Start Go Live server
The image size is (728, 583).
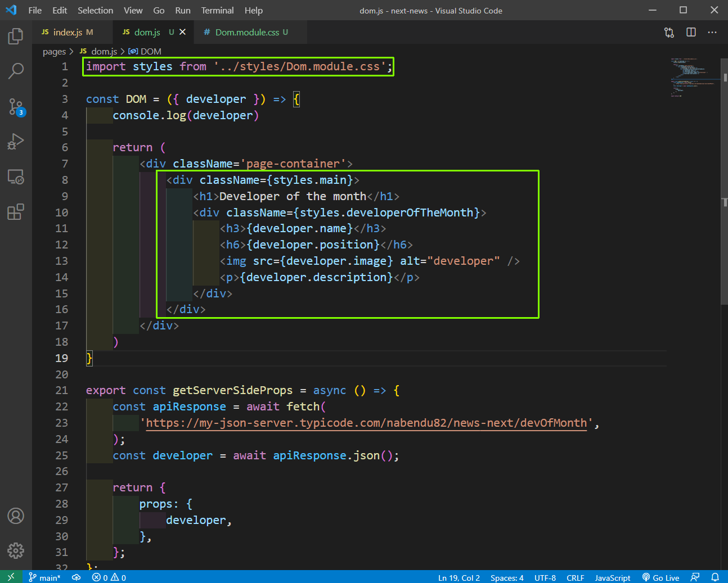pos(661,577)
